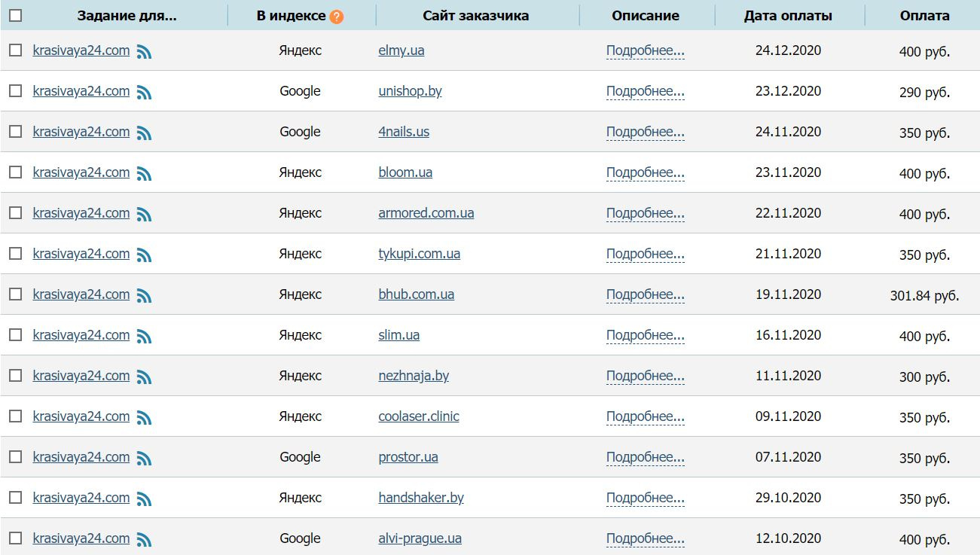Expand the Подробнее description for nezhnaja.by
This screenshot has width=980, height=555.
click(645, 376)
